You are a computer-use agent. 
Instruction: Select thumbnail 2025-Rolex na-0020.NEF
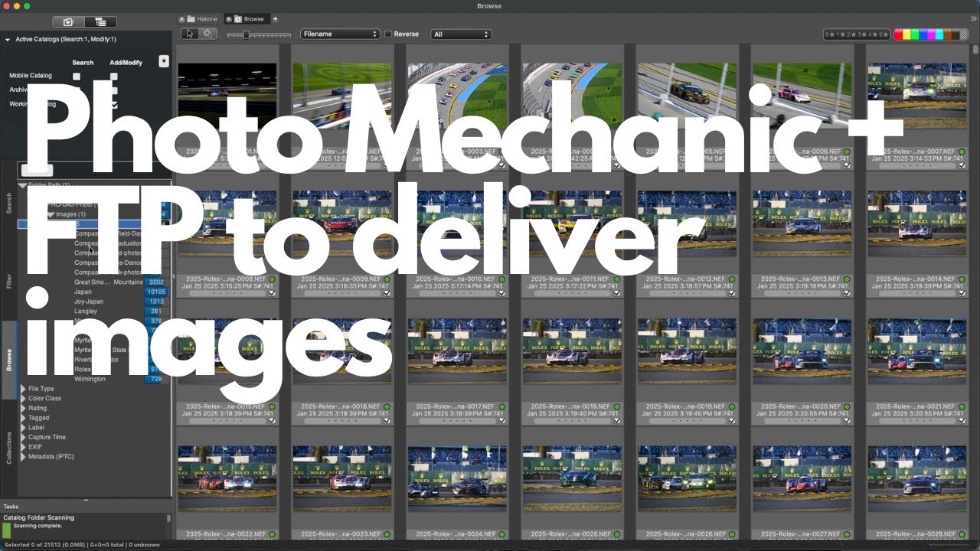(x=802, y=351)
